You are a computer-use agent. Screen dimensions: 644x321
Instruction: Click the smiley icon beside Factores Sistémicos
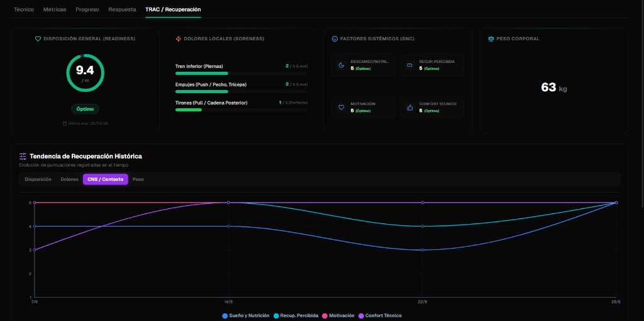pyautogui.click(x=335, y=38)
